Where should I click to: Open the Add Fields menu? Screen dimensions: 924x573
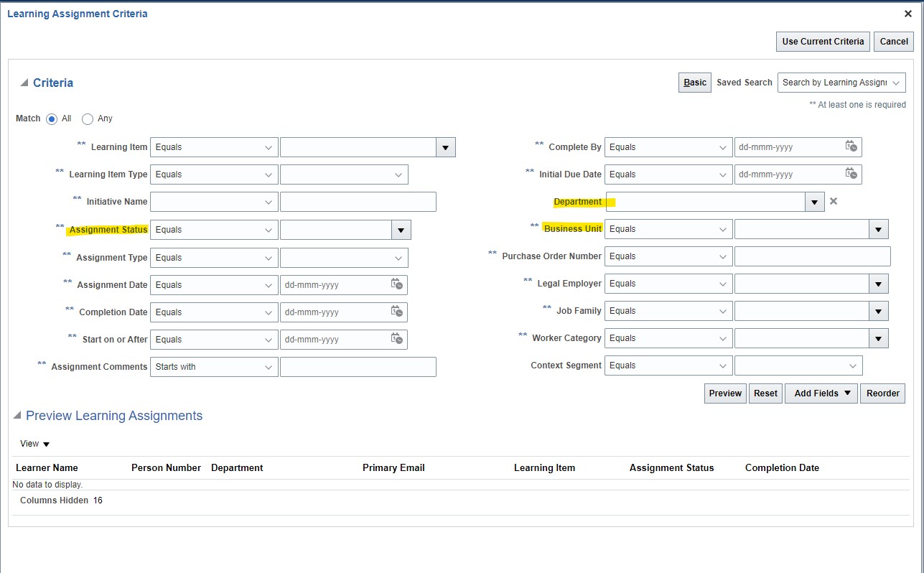[821, 393]
